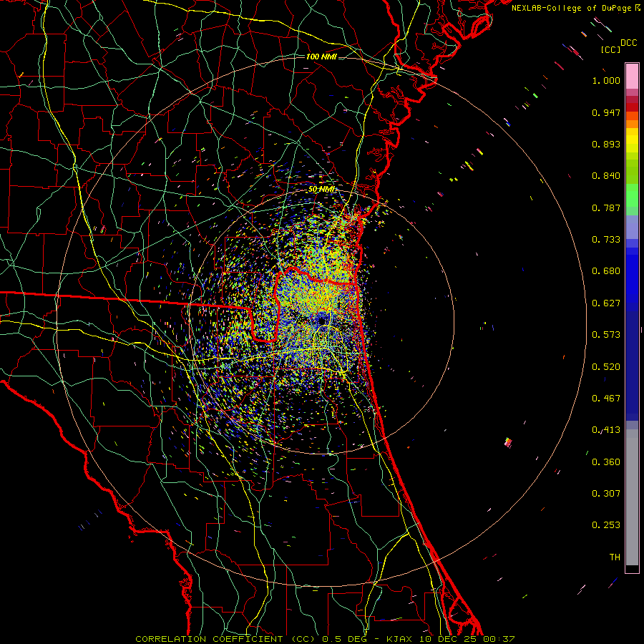Click the 0.787 colorbar value
Viewport: 644px width, 644px height.
coord(606,208)
